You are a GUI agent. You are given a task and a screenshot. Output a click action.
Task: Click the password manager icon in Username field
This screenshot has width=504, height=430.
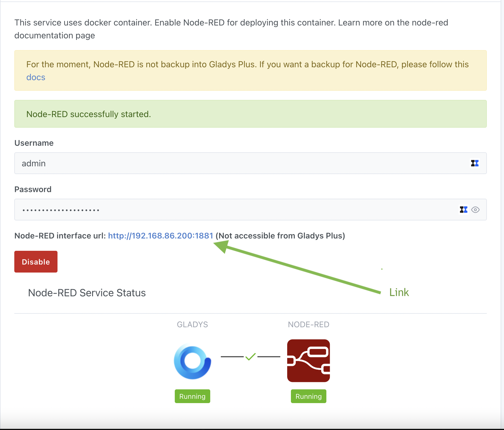click(475, 163)
